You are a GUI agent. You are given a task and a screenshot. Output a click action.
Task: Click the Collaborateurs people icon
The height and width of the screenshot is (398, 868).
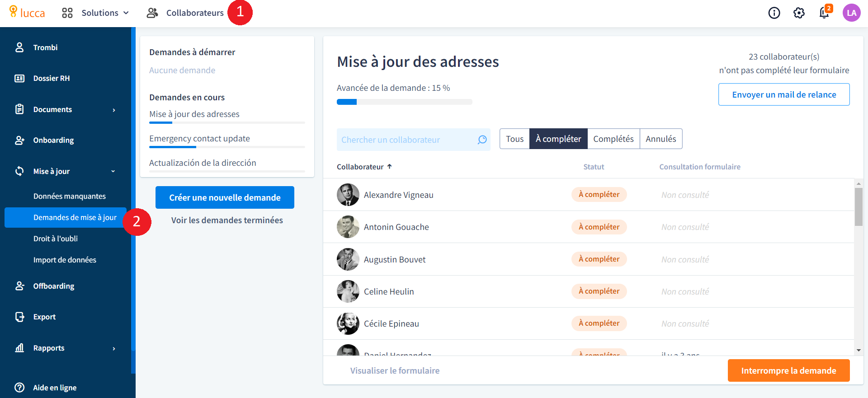coord(152,13)
